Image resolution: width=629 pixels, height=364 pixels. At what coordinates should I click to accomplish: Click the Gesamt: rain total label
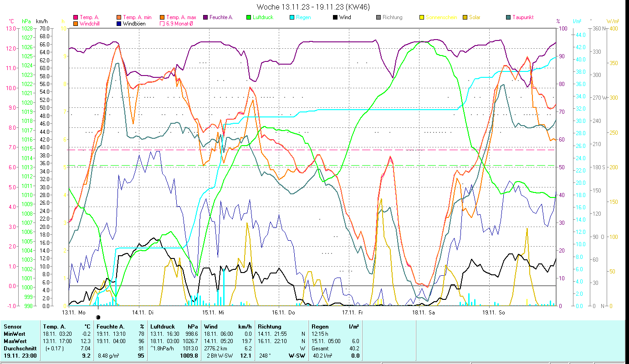pyautogui.click(x=321, y=349)
